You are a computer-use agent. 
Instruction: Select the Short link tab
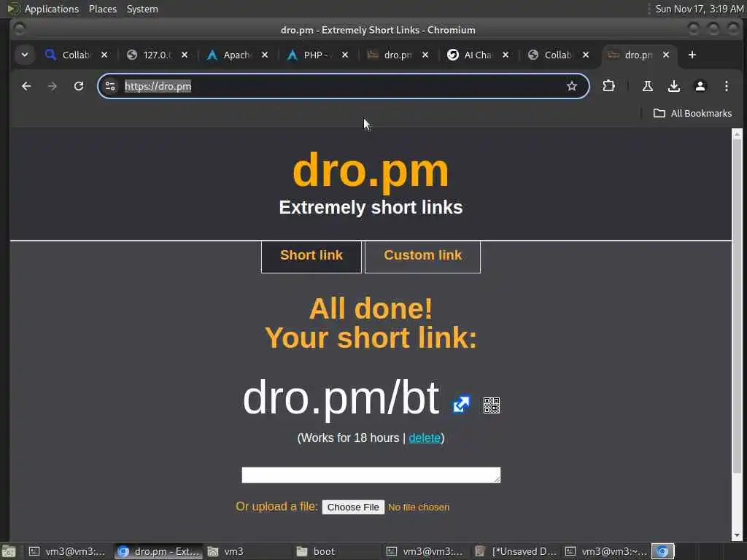311,257
